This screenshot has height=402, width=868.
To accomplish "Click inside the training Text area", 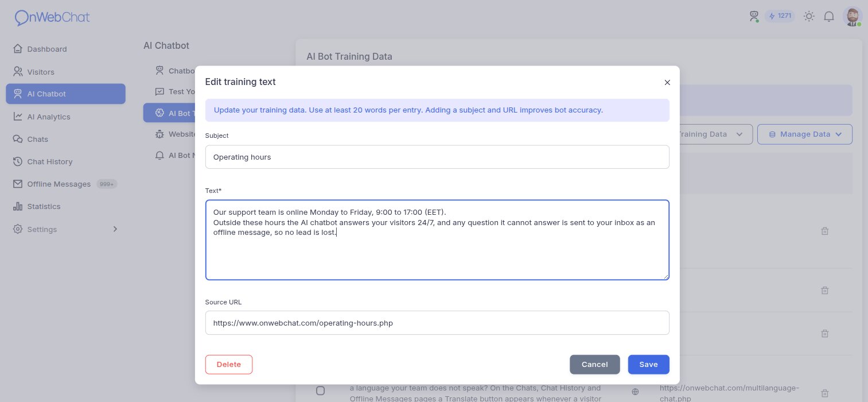I will point(437,240).
